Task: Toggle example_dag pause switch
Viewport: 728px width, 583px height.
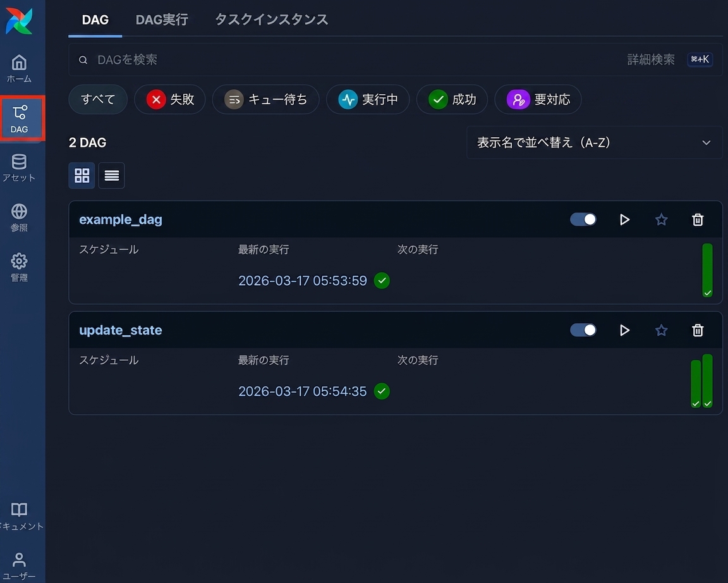Action: (583, 219)
